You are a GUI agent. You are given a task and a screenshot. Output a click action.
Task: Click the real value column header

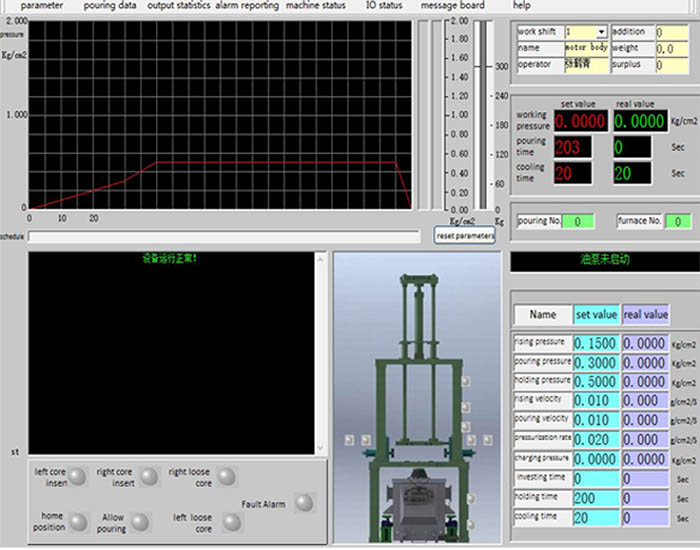click(645, 315)
